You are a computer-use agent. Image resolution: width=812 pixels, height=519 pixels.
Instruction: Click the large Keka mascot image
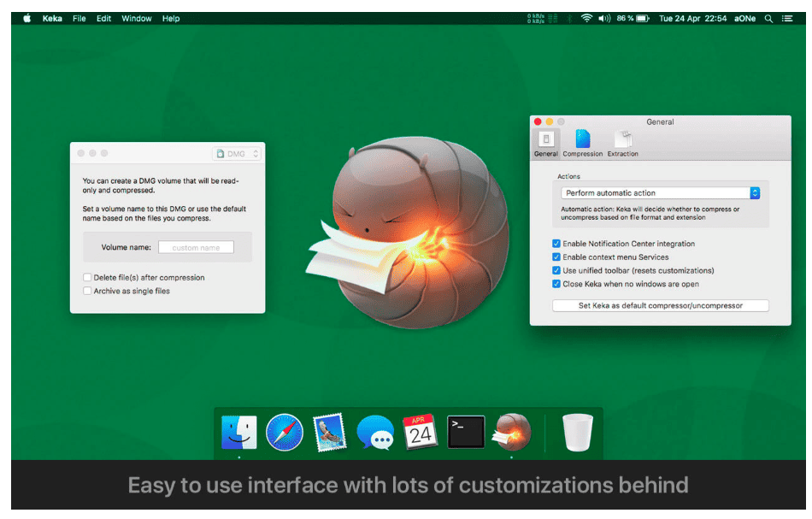pyautogui.click(x=408, y=233)
